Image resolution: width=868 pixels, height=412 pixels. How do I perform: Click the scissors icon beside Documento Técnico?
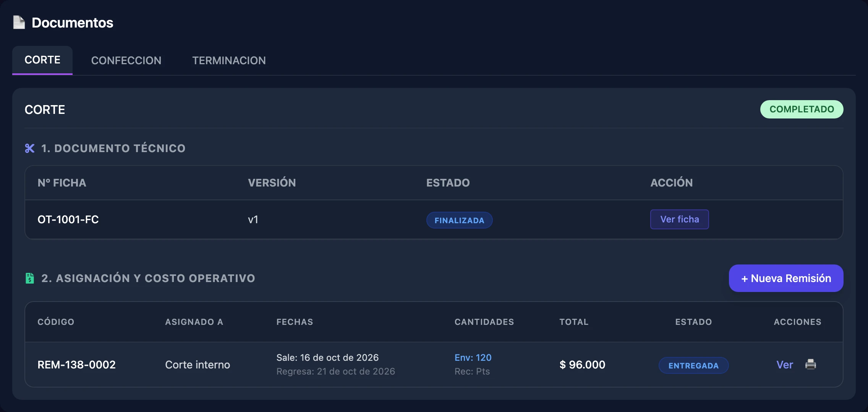30,148
